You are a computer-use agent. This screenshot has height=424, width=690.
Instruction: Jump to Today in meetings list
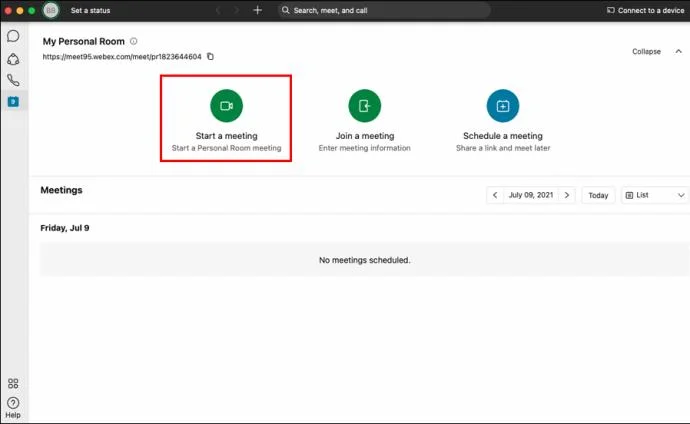598,195
